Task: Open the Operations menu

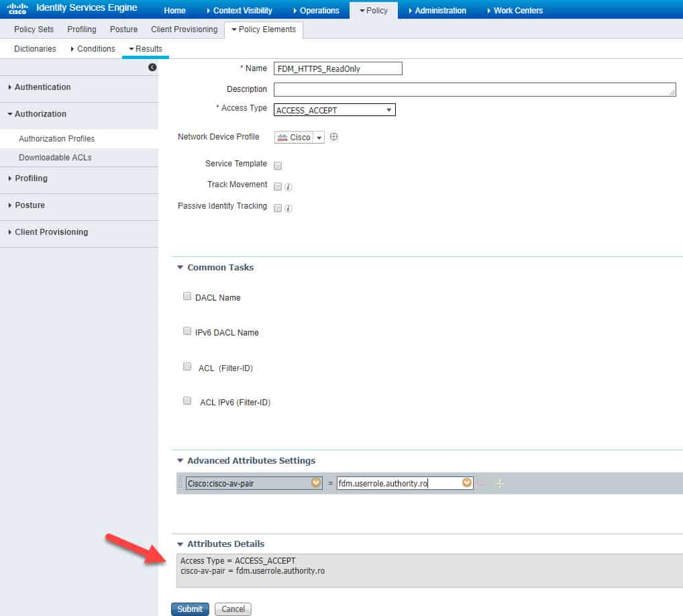Action: (316, 11)
